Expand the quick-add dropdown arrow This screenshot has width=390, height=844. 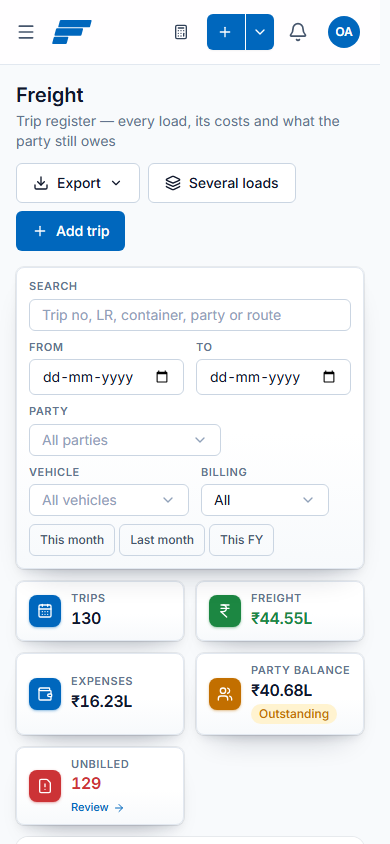click(260, 32)
